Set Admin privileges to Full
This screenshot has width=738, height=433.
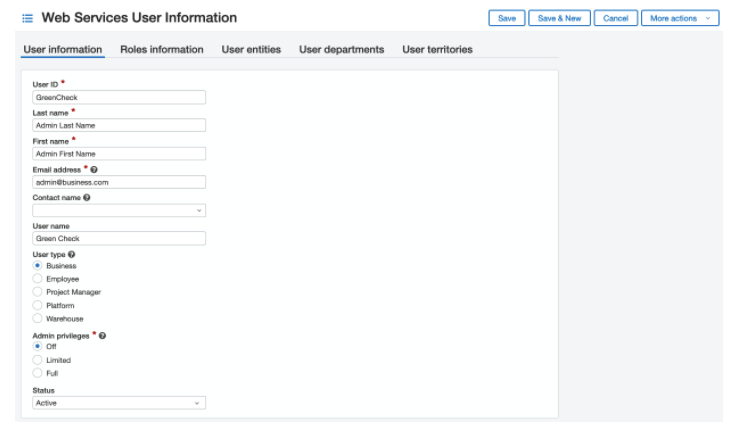[38, 373]
